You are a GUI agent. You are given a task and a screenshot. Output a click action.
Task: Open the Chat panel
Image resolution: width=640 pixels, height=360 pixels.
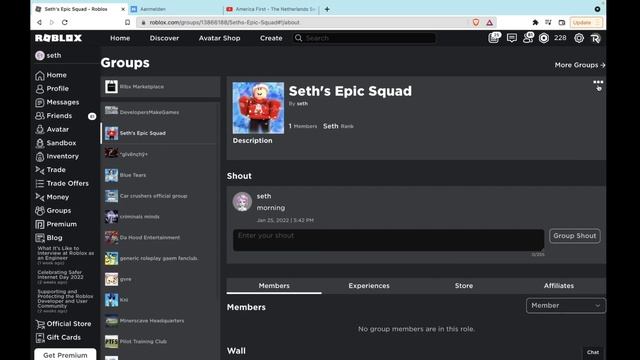593,352
